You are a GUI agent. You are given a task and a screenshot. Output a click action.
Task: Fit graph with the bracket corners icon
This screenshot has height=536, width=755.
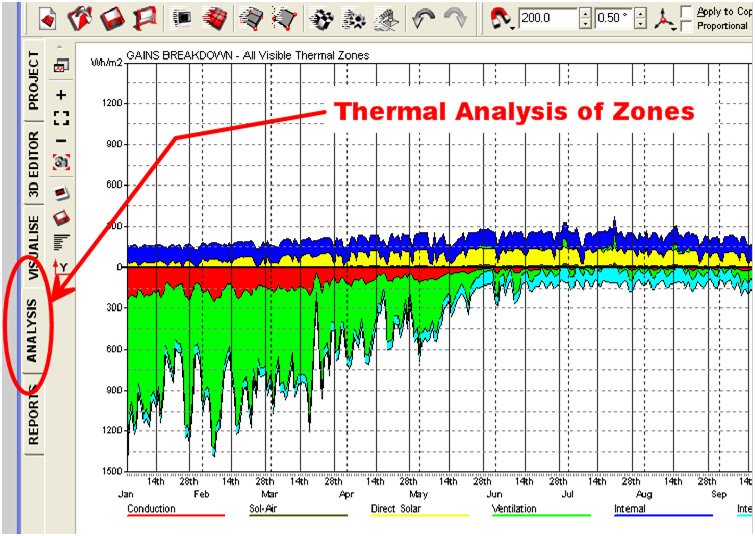coord(62,118)
